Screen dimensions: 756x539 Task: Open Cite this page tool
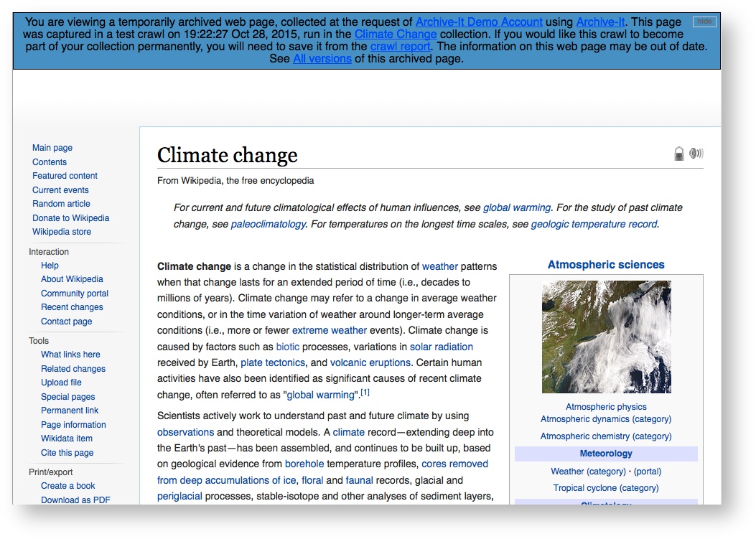pyautogui.click(x=67, y=453)
